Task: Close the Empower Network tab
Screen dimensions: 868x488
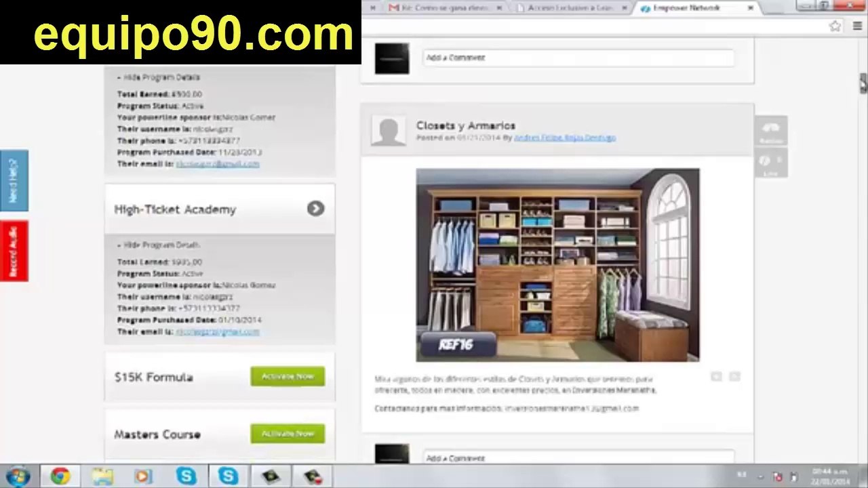Action: [751, 8]
